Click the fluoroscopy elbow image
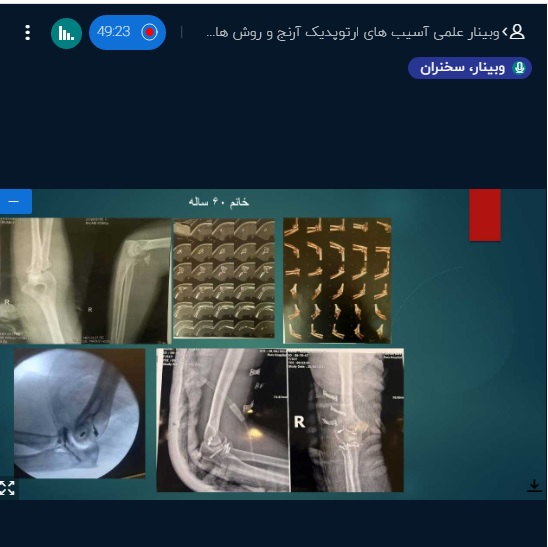The height and width of the screenshot is (547, 548). point(79,413)
